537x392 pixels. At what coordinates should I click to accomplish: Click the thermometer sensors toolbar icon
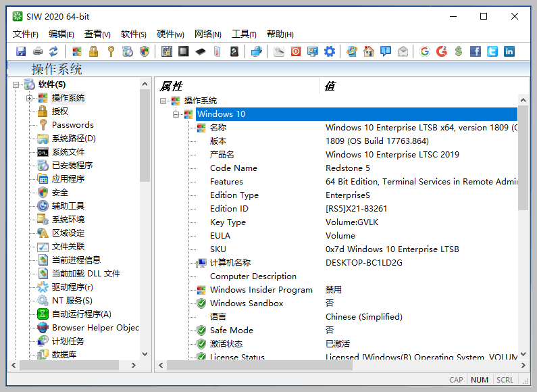click(x=217, y=51)
